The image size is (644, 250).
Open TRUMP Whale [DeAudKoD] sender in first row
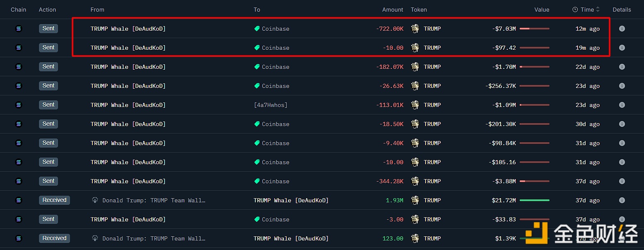point(128,29)
